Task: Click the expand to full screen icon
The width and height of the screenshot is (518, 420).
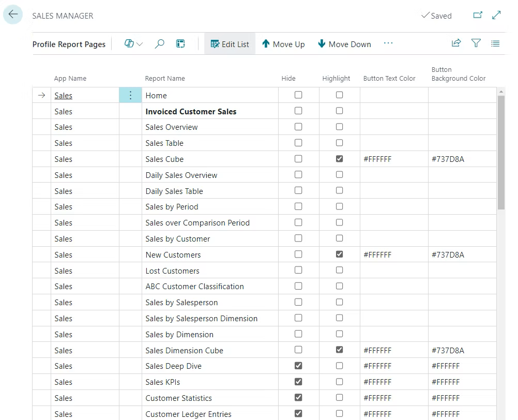Action: tap(496, 15)
